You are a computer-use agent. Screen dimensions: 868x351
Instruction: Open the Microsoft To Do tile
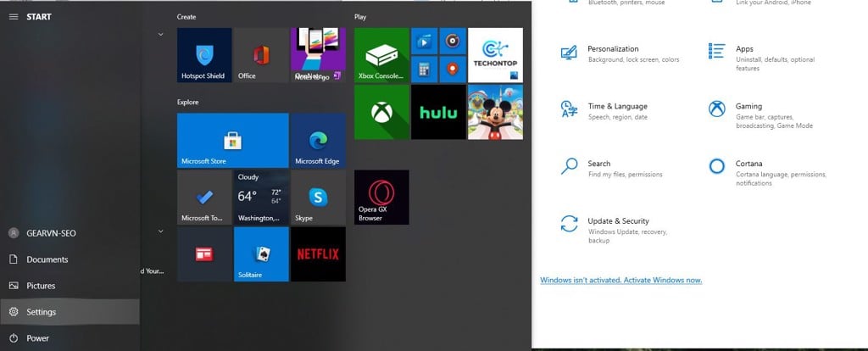(x=204, y=197)
